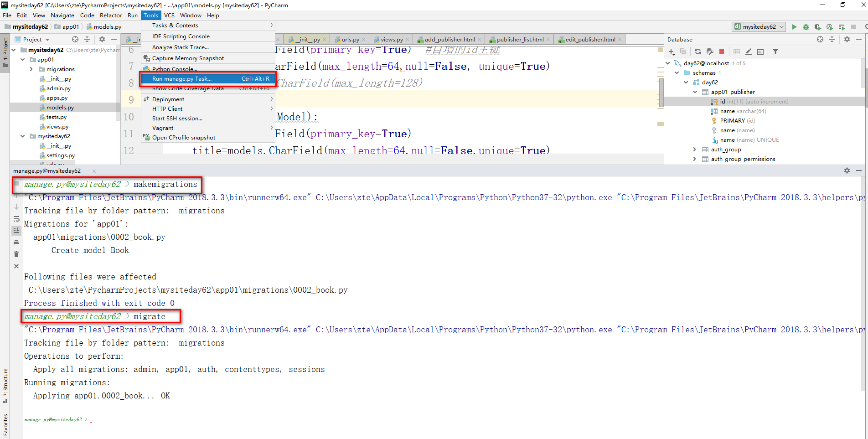Close console using X in left gutter
The width and height of the screenshot is (868, 439).
coord(16,266)
